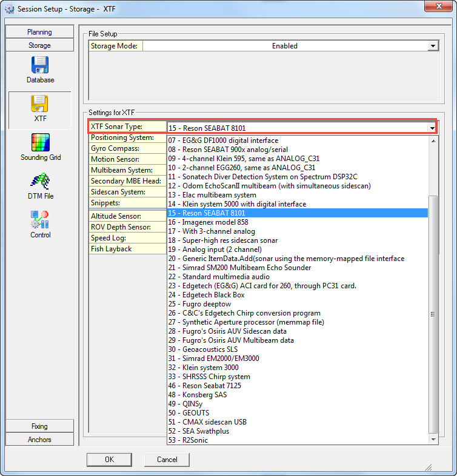Collapse the XTF Sonar Type dropdown arrow

[432, 128]
